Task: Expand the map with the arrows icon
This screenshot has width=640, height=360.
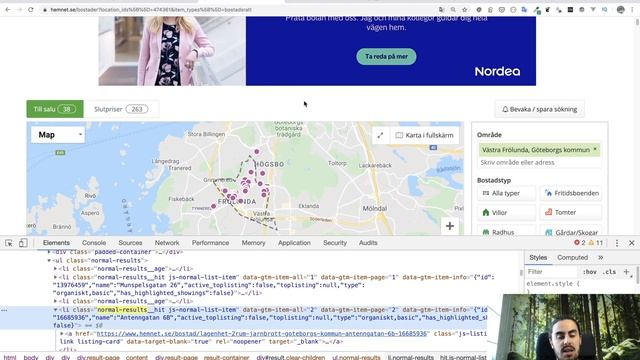Action: [x=380, y=135]
